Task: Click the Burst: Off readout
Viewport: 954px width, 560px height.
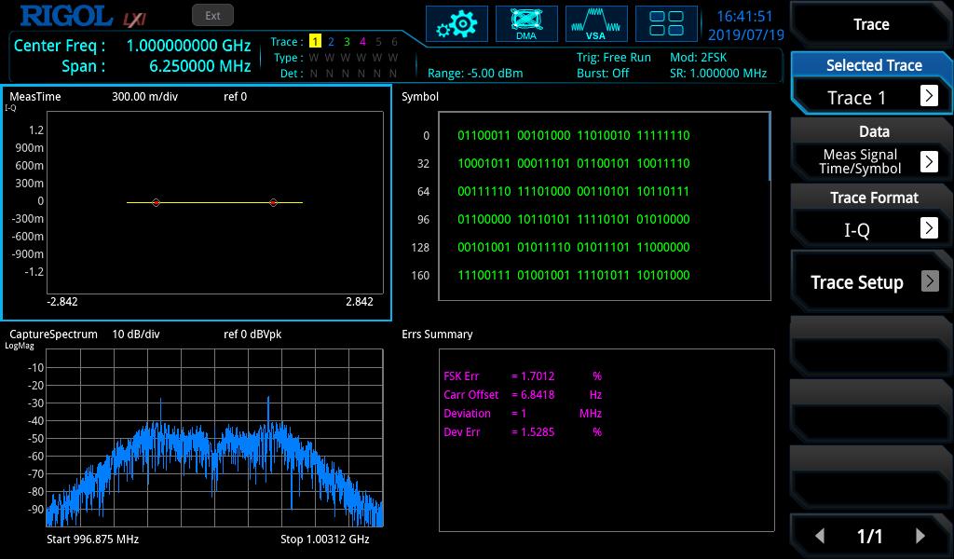Action: pyautogui.click(x=603, y=73)
